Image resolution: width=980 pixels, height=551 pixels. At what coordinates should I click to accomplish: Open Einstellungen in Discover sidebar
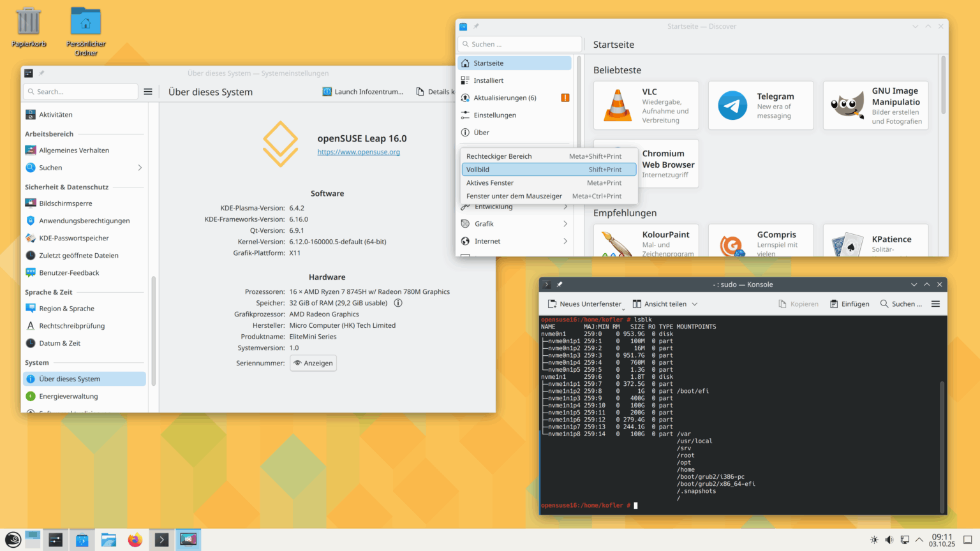pos(494,115)
